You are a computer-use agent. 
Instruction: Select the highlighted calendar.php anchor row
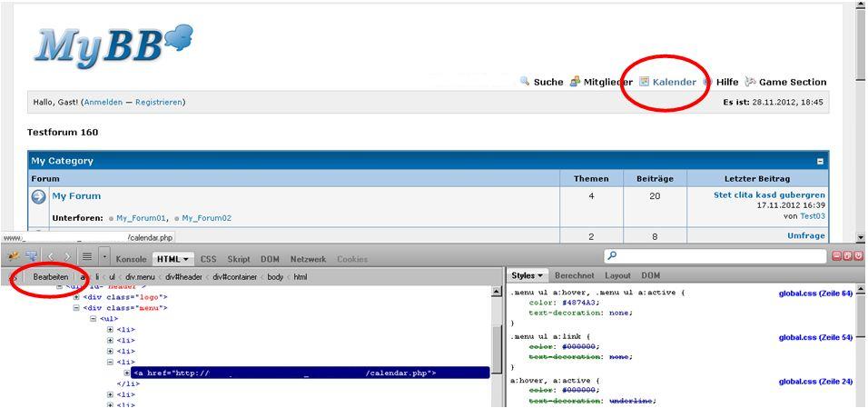coord(311,373)
